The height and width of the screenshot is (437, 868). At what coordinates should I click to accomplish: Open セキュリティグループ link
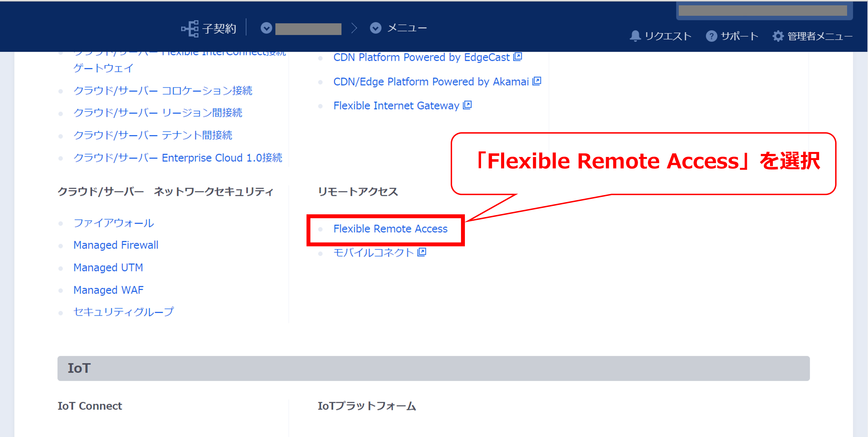coord(123,312)
